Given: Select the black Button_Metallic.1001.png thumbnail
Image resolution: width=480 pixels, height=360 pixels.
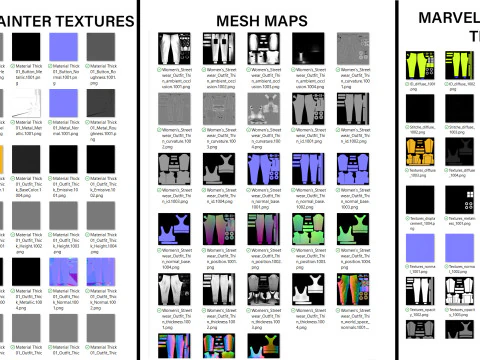Looking at the screenshot, I should (26, 47).
